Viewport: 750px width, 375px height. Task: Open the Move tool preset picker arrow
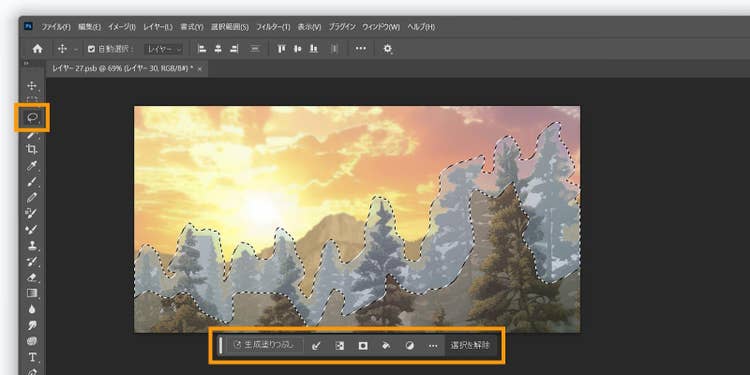76,49
